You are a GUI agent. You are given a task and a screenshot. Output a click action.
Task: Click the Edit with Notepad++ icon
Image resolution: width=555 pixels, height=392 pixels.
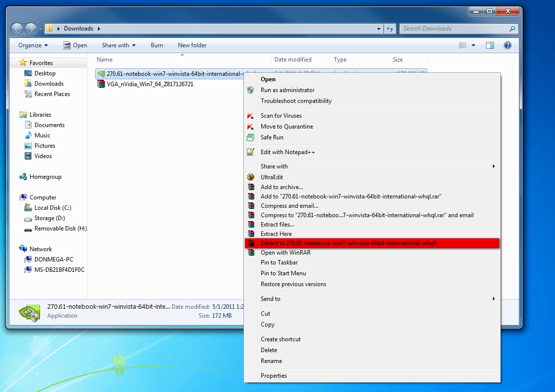[250, 152]
